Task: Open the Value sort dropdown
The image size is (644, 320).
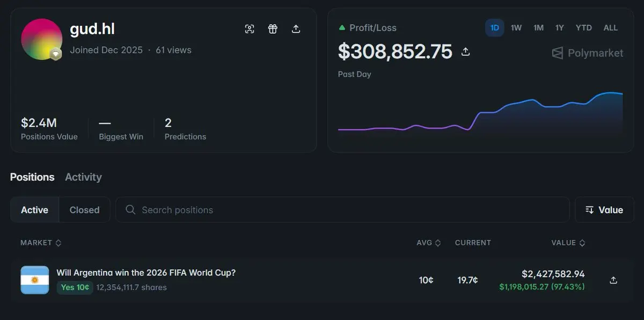Action: coord(604,209)
